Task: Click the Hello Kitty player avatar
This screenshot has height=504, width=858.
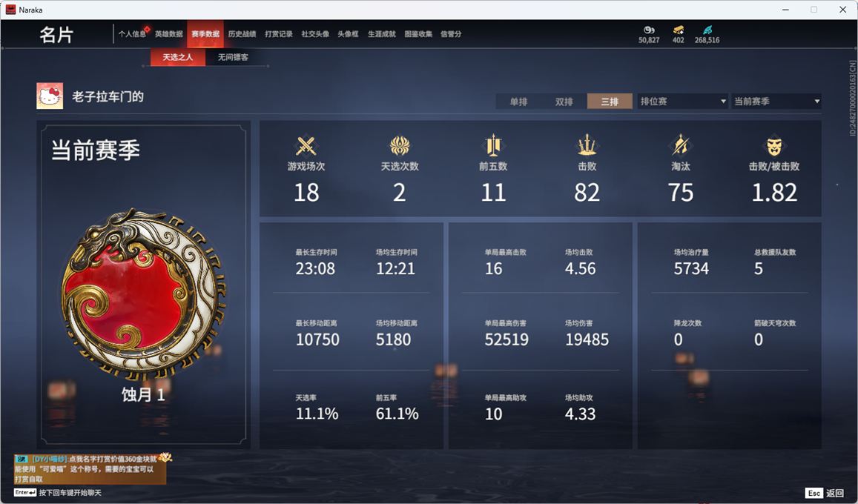Action: click(x=50, y=96)
